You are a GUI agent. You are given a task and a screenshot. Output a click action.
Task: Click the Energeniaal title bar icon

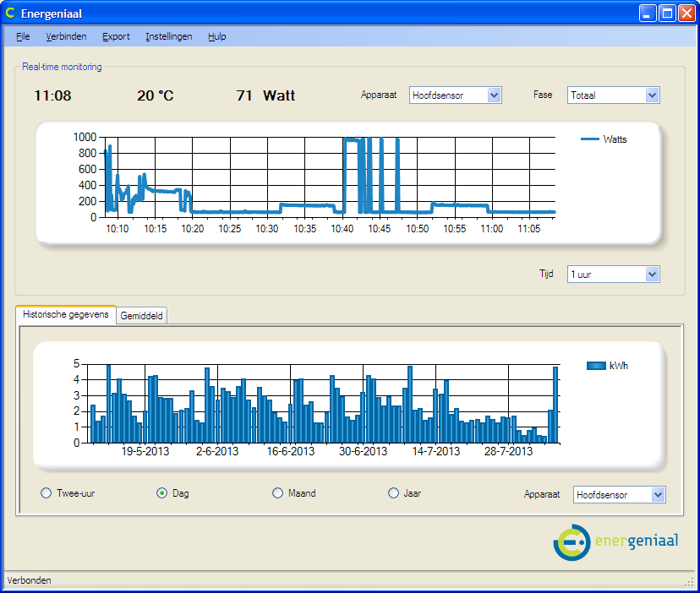[10, 14]
